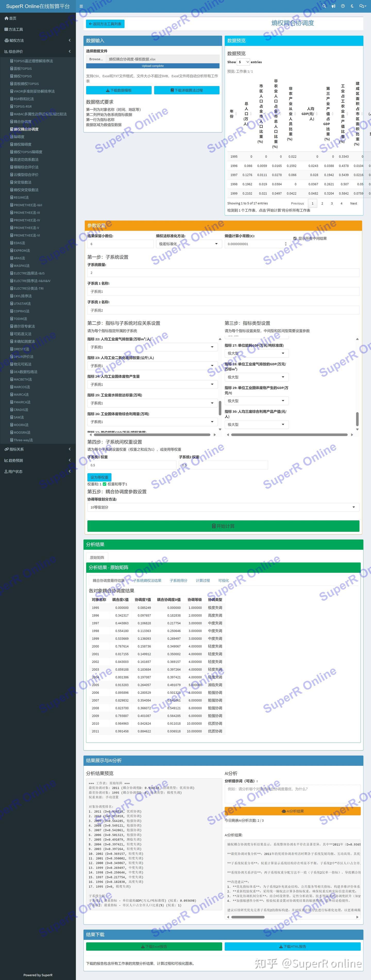
Task: Open help via the question mark icon
Action: point(343,6)
